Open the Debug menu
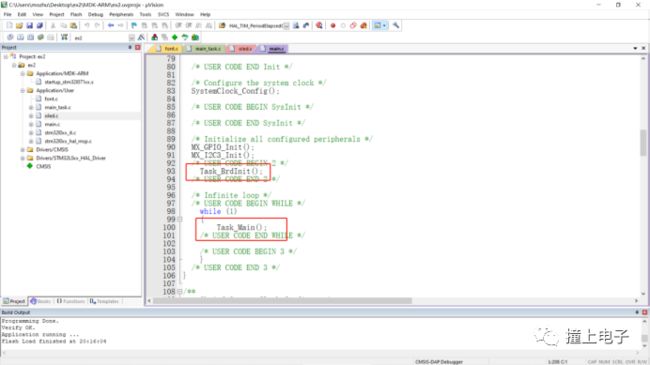 point(95,15)
